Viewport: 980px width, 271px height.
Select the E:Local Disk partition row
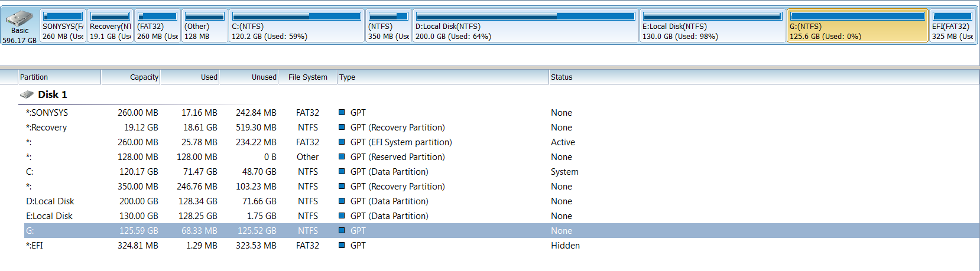(x=50, y=216)
